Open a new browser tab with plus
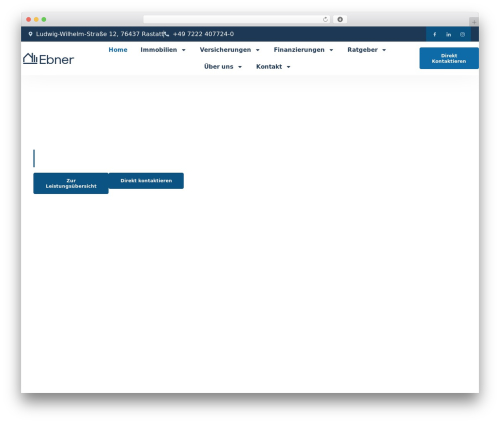500x423 pixels. point(474,22)
